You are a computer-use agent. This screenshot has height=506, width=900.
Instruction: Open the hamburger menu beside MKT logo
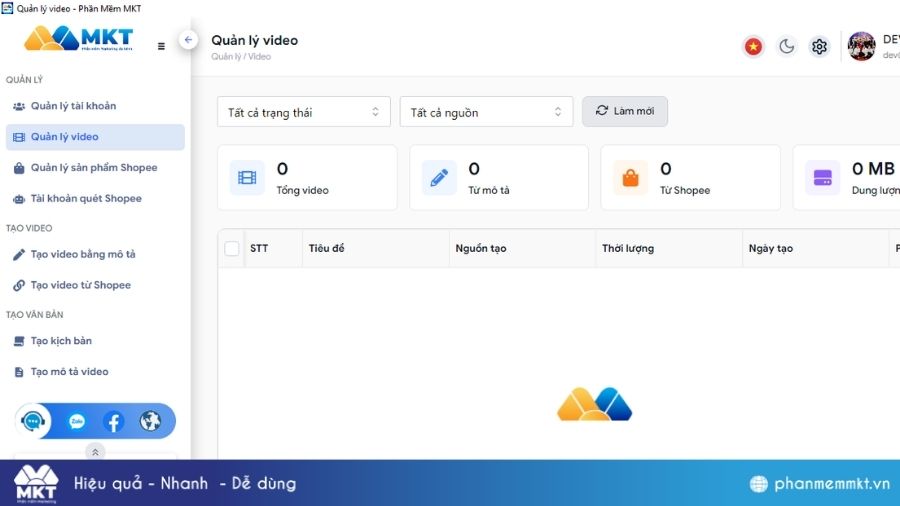(x=161, y=46)
